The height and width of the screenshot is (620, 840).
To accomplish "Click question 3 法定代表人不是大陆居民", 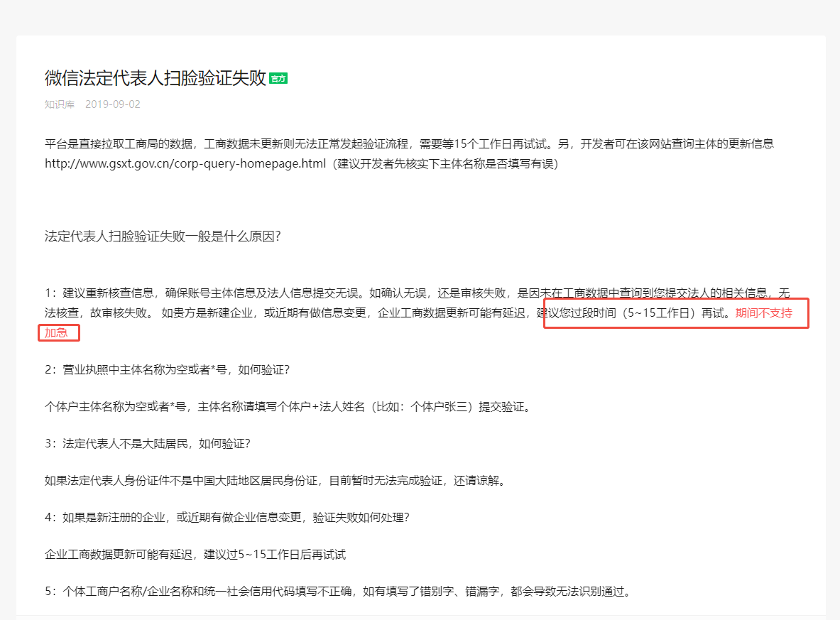I will tap(147, 444).
